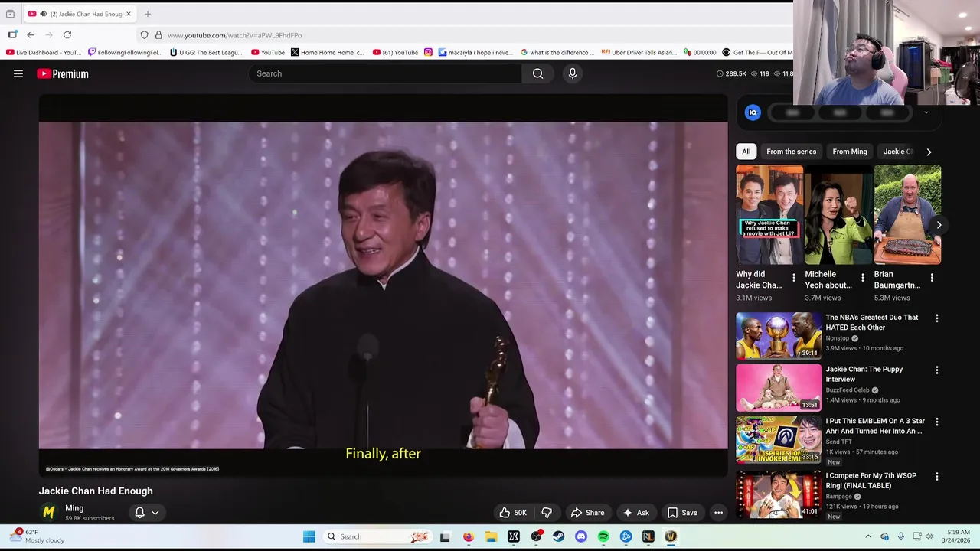Viewport: 980px width, 551px height.
Task: Open NBA's Greatest Duo video thumbnail
Action: coord(778,335)
